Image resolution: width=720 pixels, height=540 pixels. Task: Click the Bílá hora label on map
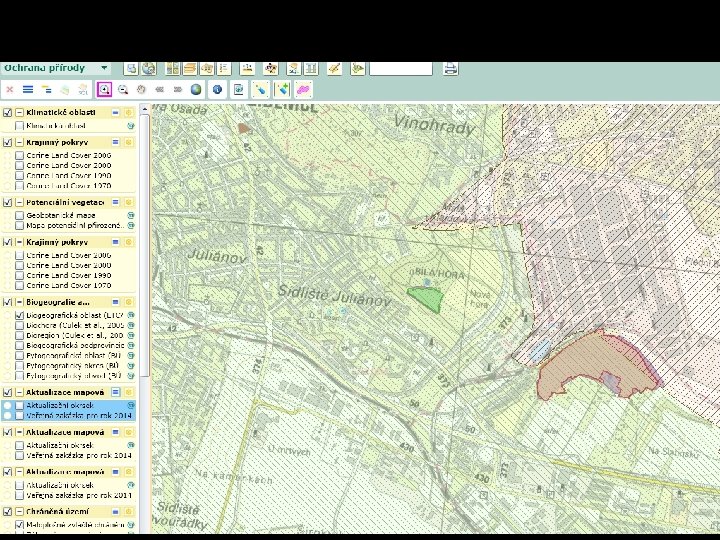coord(439,270)
